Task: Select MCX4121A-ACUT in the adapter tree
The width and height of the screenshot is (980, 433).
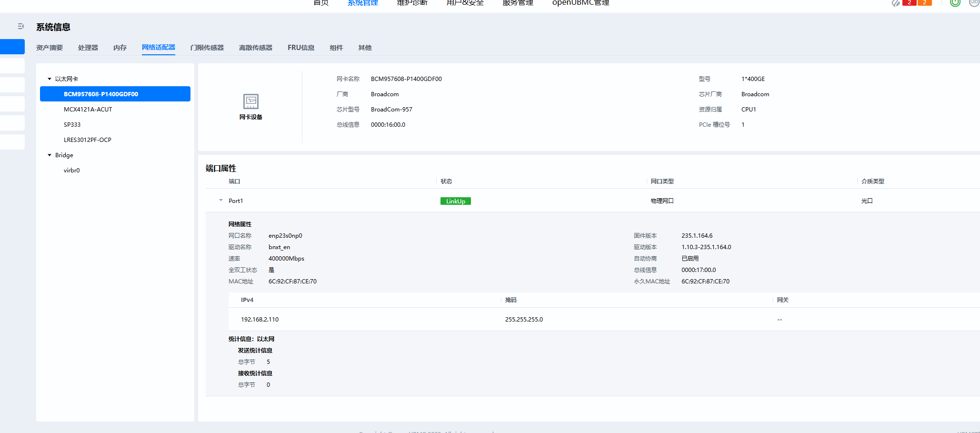Action: tap(88, 110)
